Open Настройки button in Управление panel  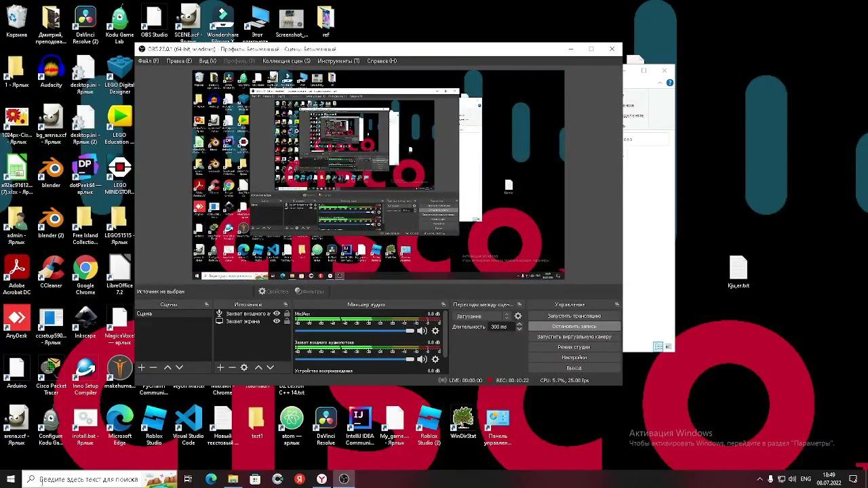point(574,357)
